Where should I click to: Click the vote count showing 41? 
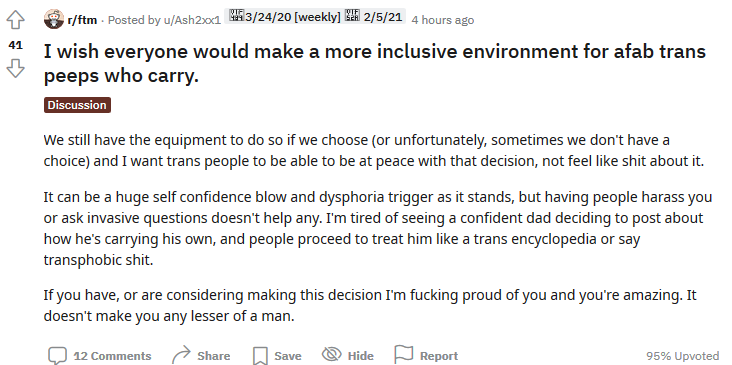pyautogui.click(x=15, y=45)
